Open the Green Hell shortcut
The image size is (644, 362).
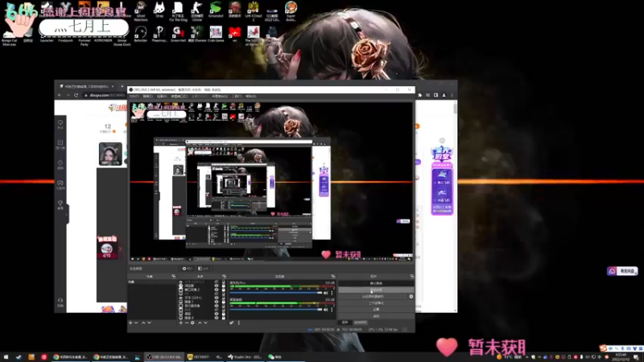pos(178,34)
